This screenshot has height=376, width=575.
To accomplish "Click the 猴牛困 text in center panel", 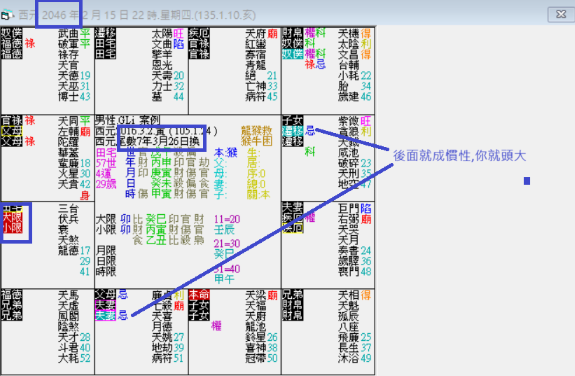I will pos(256,140).
